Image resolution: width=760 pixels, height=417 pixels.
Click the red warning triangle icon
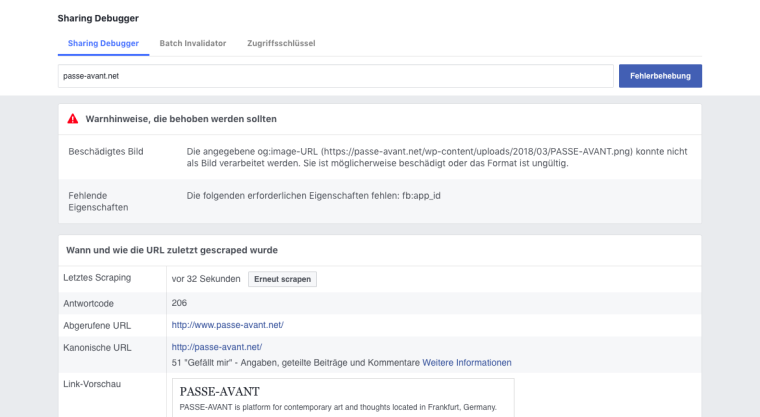pyautogui.click(x=73, y=119)
